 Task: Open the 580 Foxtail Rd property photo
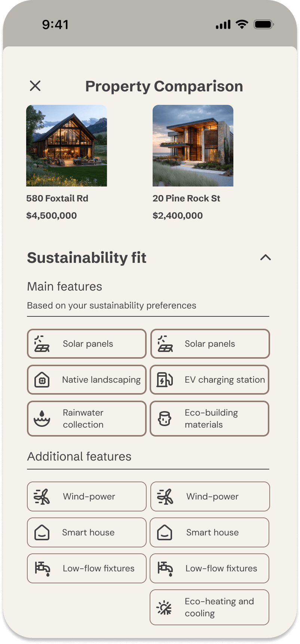67,146
